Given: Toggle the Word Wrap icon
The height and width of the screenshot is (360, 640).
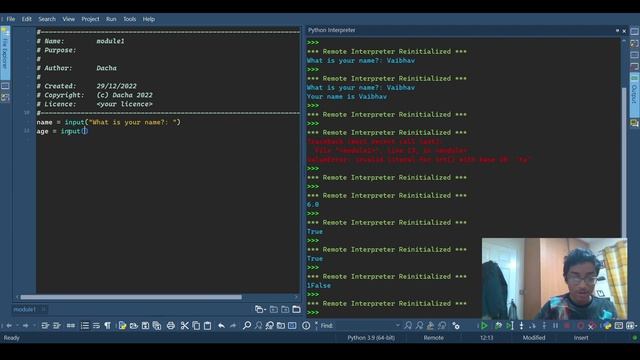Looking at the screenshot, I should 96,326.
